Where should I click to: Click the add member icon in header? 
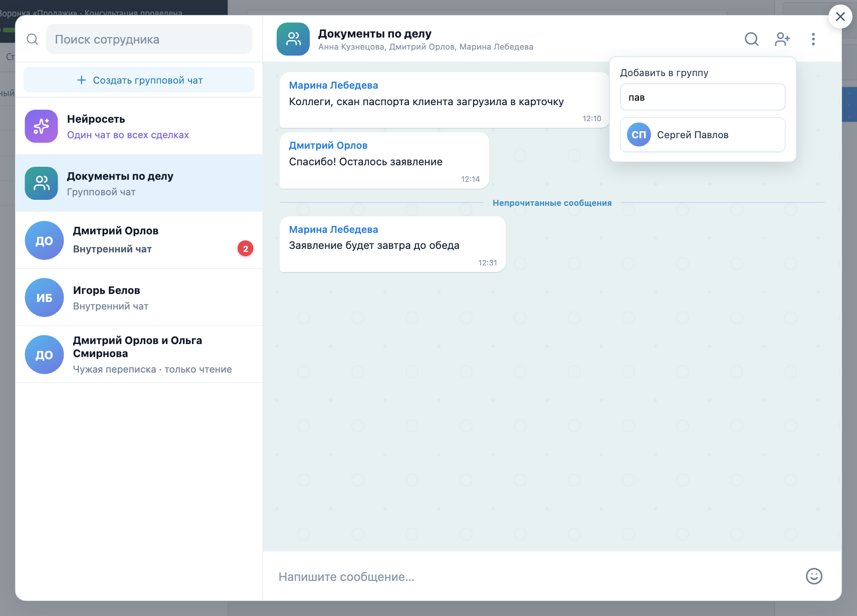[x=782, y=39]
